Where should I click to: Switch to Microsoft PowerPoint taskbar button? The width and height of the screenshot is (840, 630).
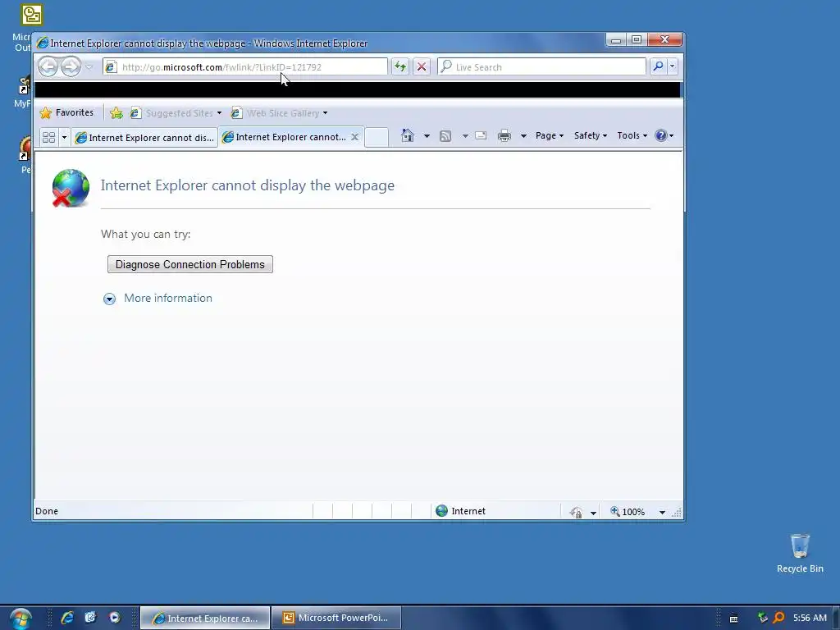[336, 618]
